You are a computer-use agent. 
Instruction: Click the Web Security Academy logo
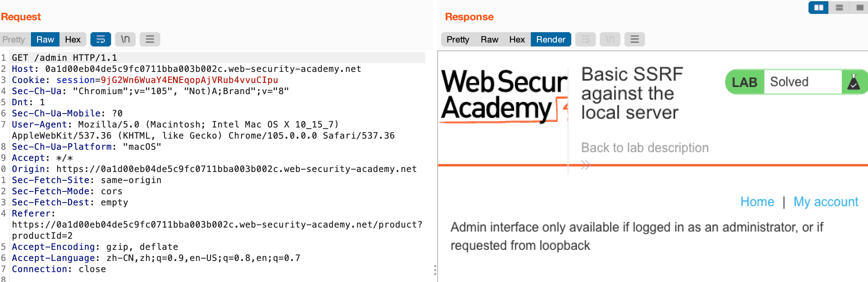pyautogui.click(x=504, y=95)
